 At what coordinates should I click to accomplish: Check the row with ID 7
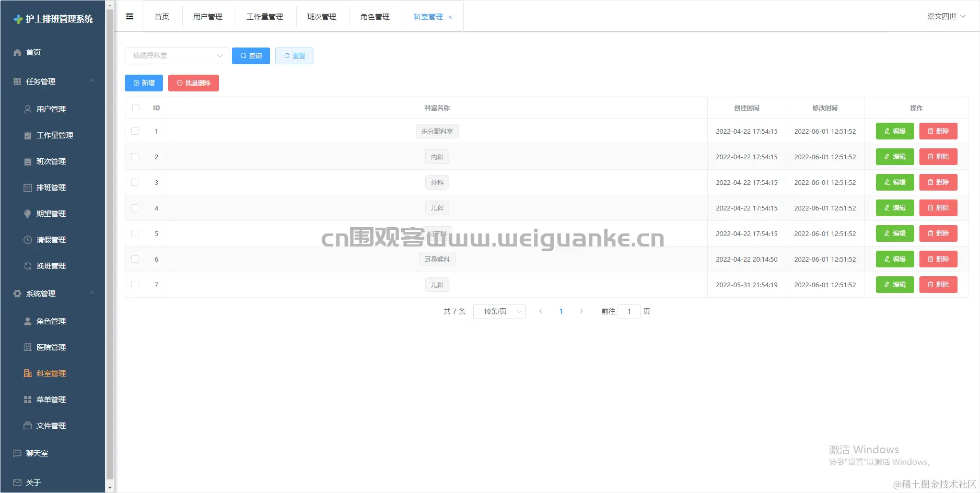pyautogui.click(x=135, y=285)
